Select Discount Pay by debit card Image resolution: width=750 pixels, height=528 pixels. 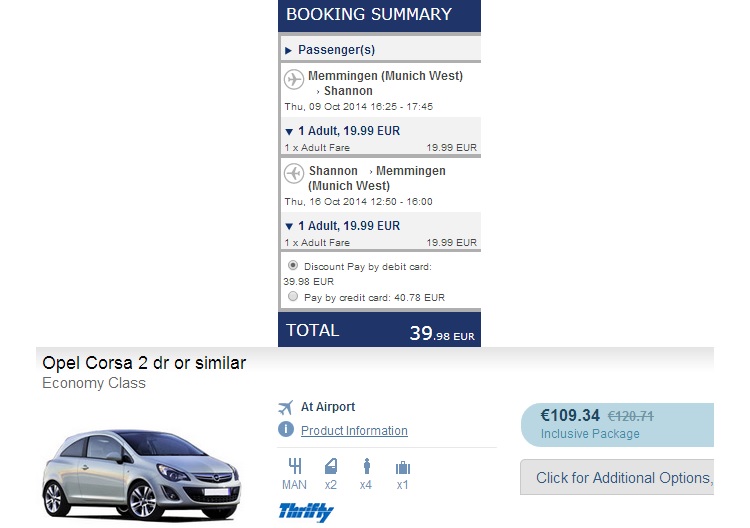293,266
